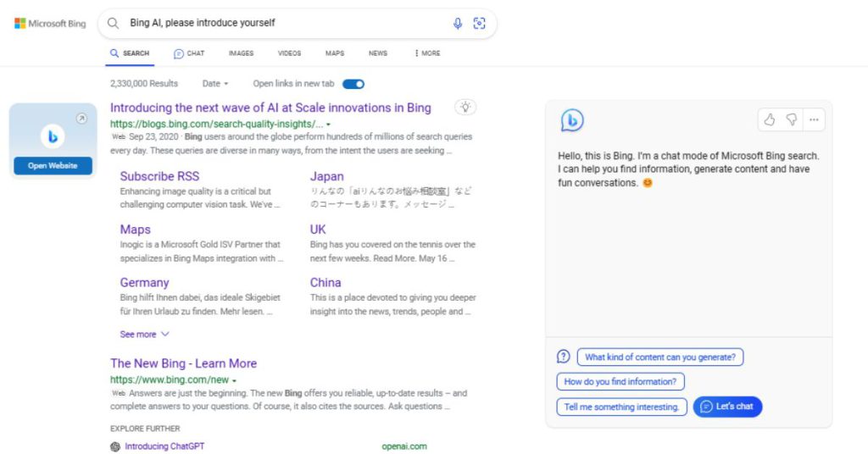Click the Let's chat button
Viewport: 868px width, 454px height.
tap(727, 407)
